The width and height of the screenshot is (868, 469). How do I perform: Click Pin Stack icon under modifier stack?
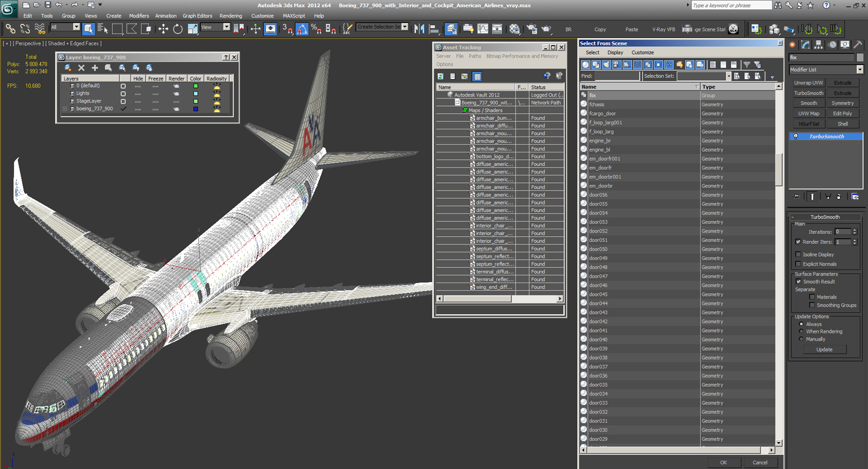point(795,196)
